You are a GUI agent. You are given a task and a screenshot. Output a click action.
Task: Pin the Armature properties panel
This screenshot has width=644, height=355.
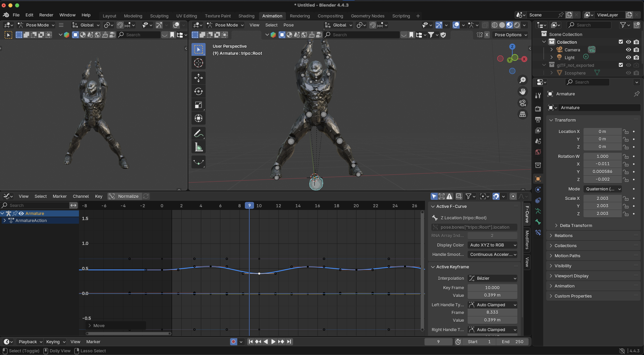coord(637,94)
